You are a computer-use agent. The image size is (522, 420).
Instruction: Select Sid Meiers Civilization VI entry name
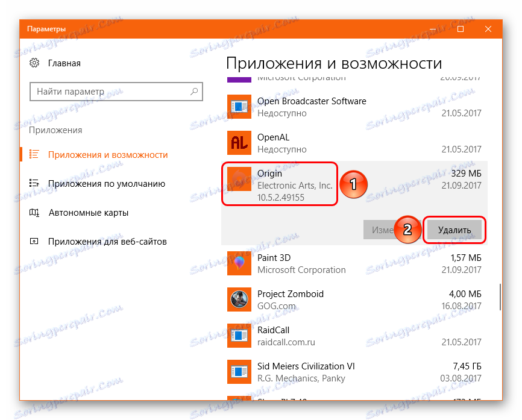coord(306,366)
